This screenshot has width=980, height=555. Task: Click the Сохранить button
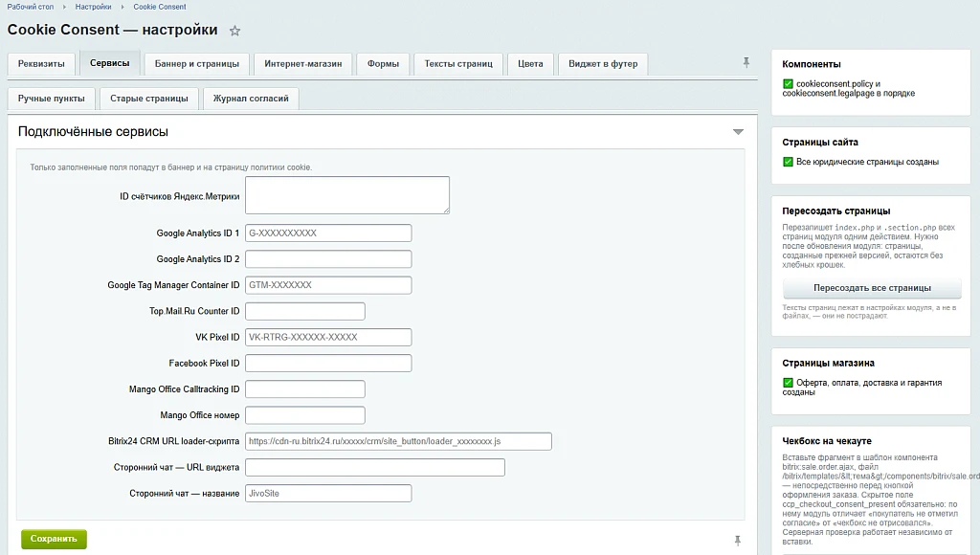point(54,539)
